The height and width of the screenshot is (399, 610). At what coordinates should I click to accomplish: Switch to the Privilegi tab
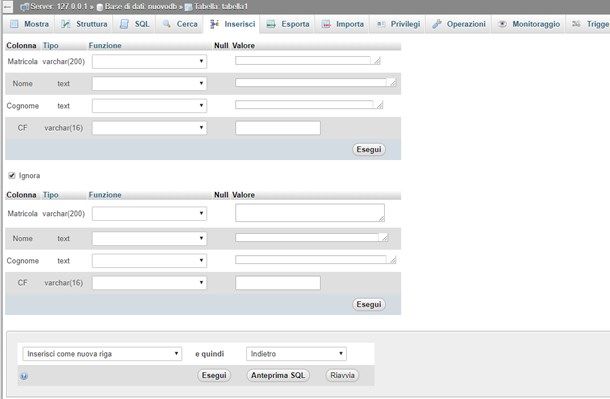[x=398, y=24]
